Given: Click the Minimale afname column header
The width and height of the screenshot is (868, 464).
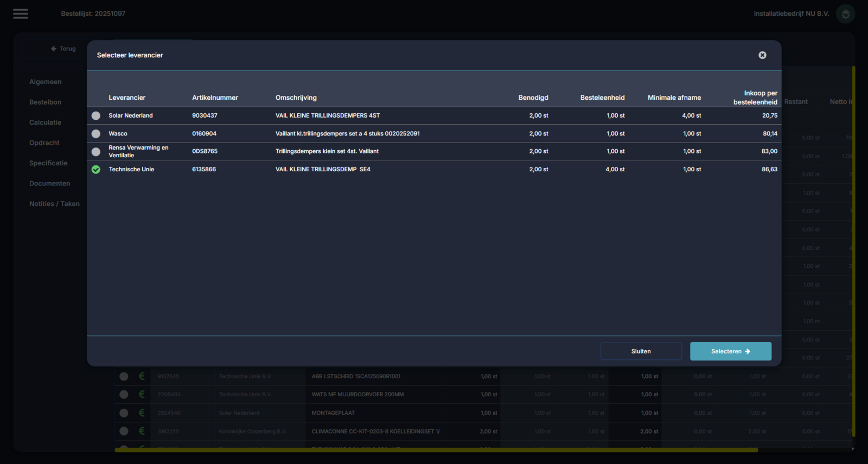Looking at the screenshot, I should click(674, 98).
